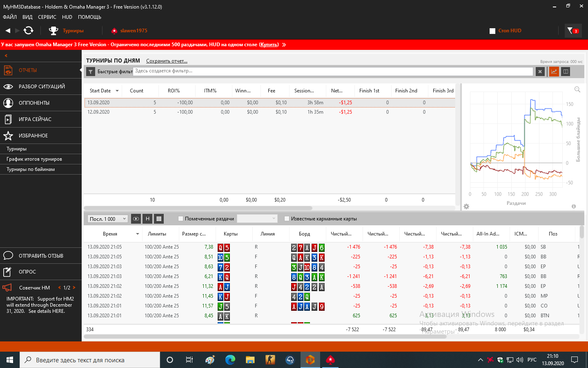Viewport: 588px width, 368px height.
Task: Clear the quick filter with the X button
Action: [540, 72]
